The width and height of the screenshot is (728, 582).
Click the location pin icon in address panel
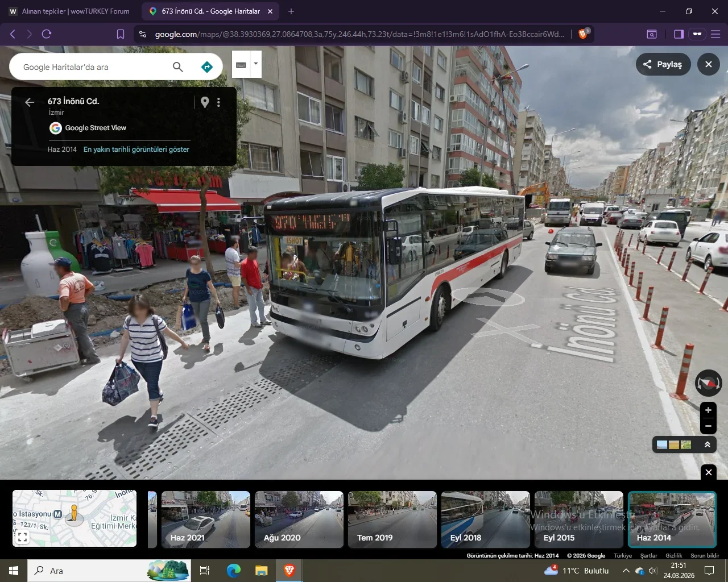click(x=205, y=102)
